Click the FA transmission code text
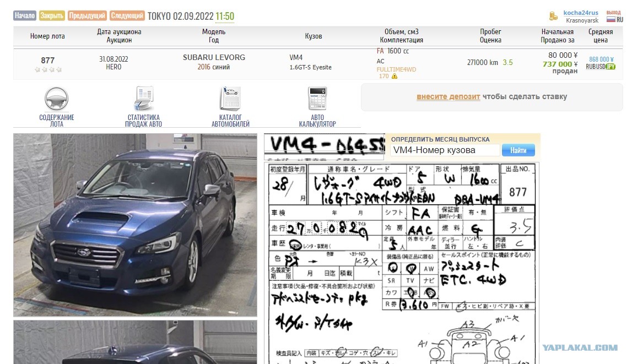Image resolution: width=632 pixels, height=364 pixels. coord(380,51)
